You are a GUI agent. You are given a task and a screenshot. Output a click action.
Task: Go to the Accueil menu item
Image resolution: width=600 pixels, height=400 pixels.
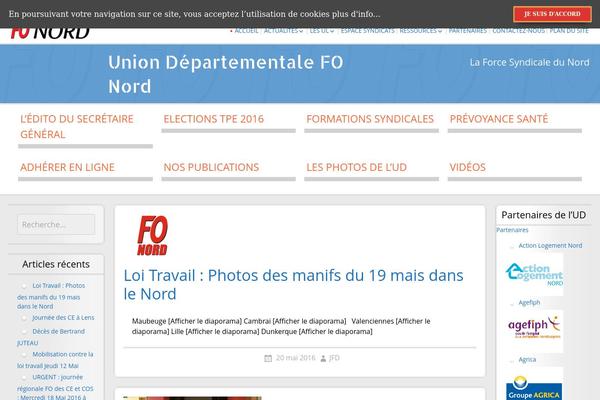246,31
